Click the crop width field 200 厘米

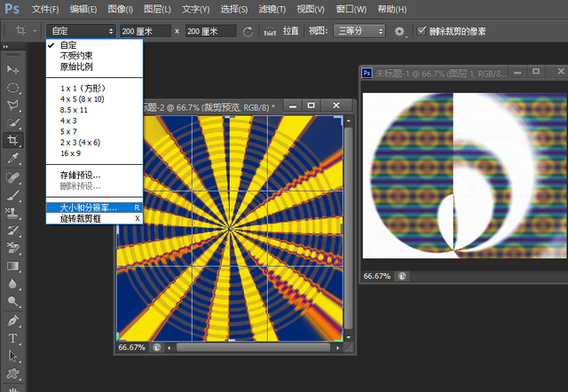(145, 30)
